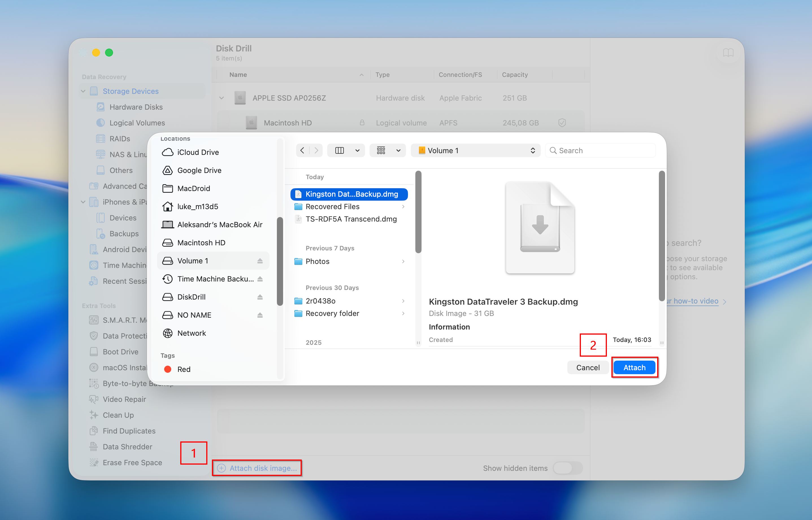The width and height of the screenshot is (812, 520).
Task: Open the Volume 1 location popup
Action: (475, 150)
